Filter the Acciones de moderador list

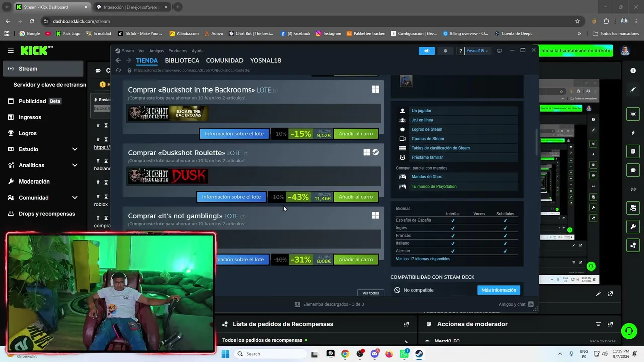pos(598,324)
